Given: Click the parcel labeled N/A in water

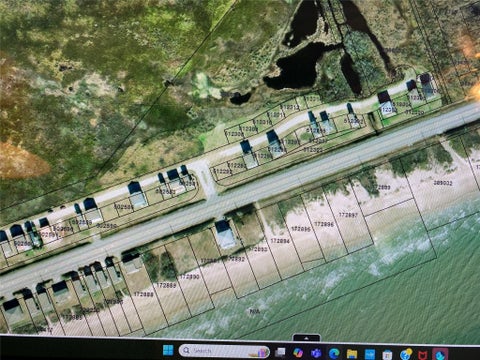Looking at the screenshot, I should tap(255, 312).
